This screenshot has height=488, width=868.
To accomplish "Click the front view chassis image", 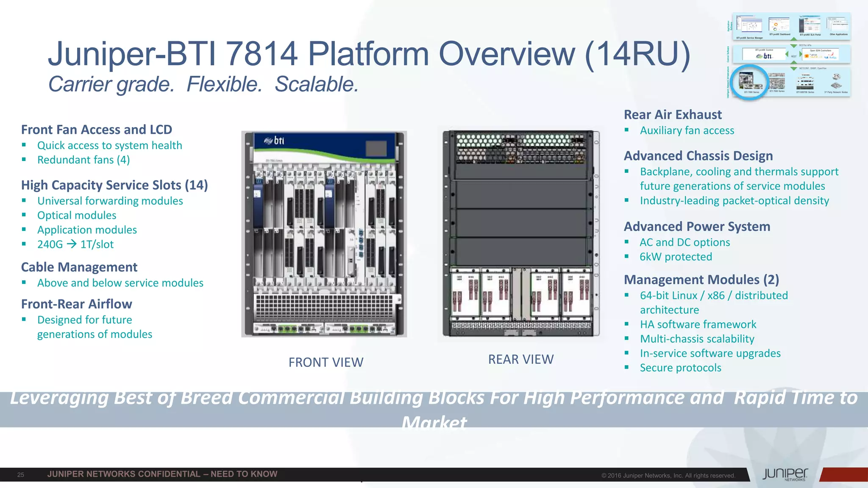I will pos(324,234).
